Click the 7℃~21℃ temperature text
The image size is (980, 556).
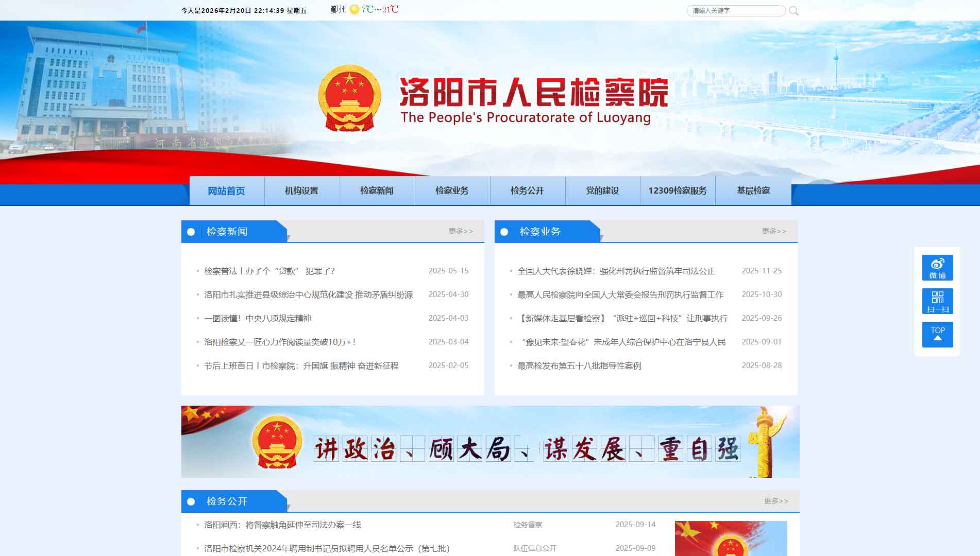[x=380, y=9]
